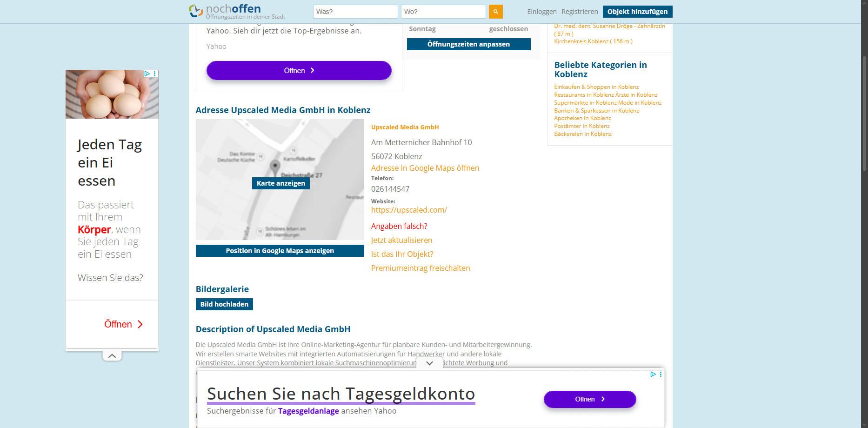This screenshot has width=868, height=428.
Task: Click 'Angaben falsch?' text
Action: [x=399, y=226]
